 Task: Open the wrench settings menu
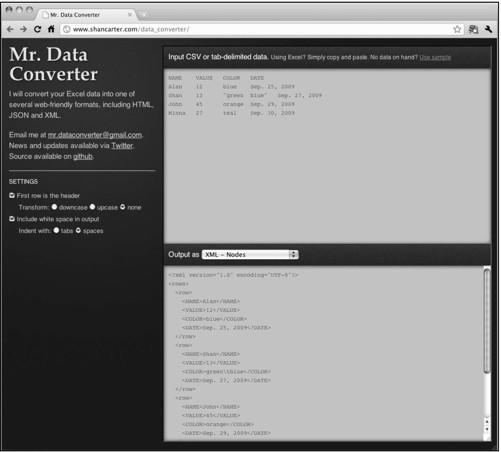489,29
